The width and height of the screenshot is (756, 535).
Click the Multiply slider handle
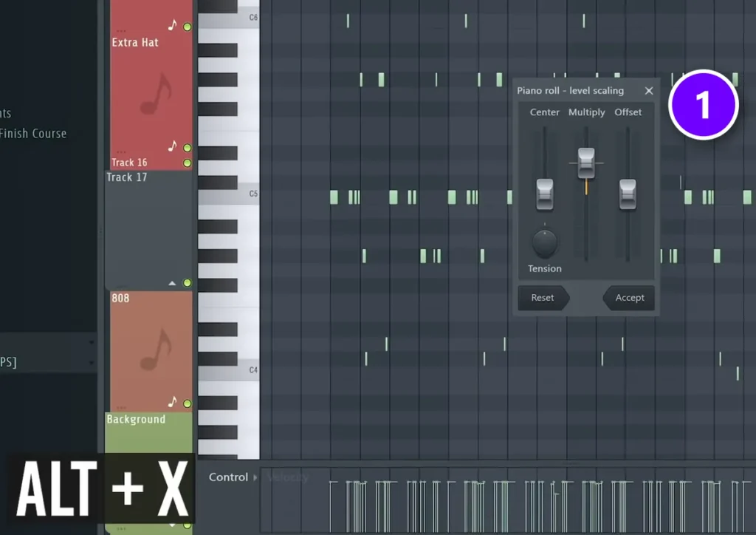[x=586, y=163]
